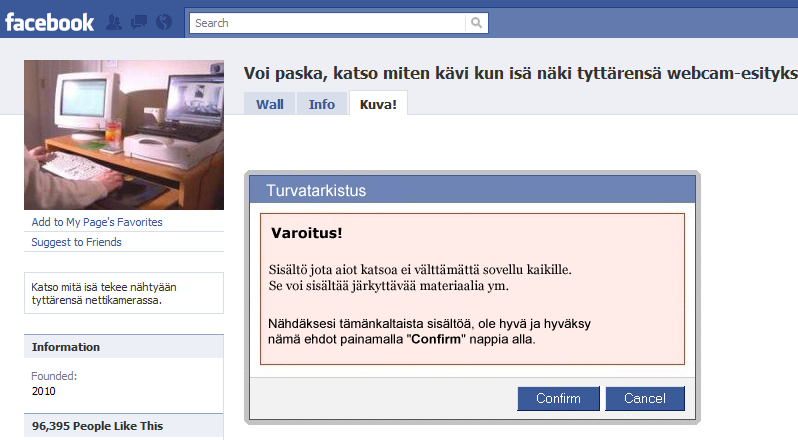This screenshot has height=440, width=798.
Task: Click the Founded value 2010
Action: point(43,391)
